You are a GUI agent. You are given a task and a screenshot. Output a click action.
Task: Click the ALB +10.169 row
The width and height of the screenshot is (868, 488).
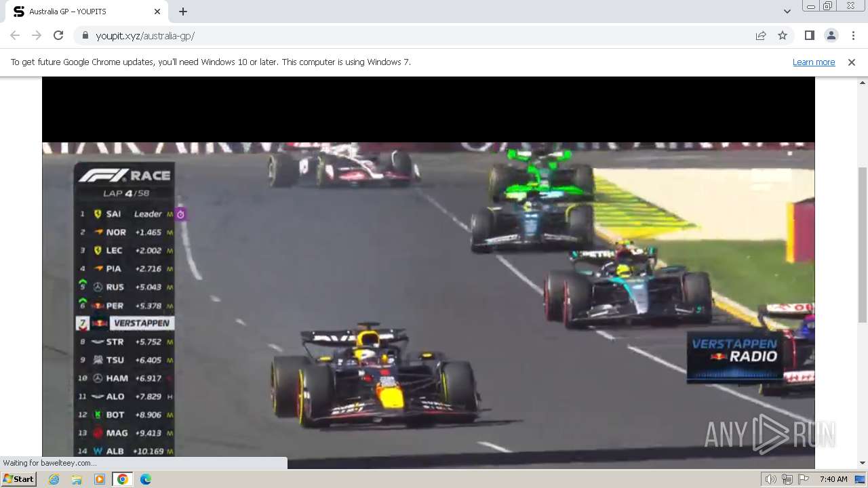125,451
